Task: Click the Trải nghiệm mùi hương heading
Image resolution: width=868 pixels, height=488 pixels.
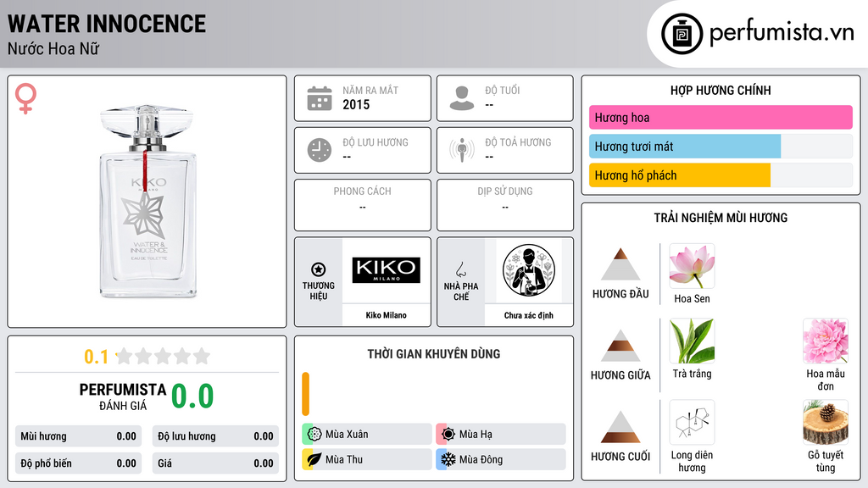Action: click(x=721, y=218)
